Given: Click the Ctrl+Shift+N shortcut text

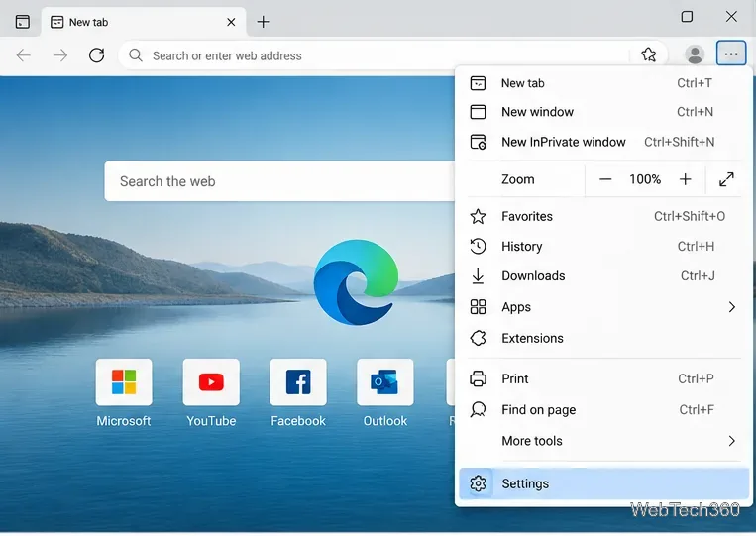Looking at the screenshot, I should tap(680, 142).
